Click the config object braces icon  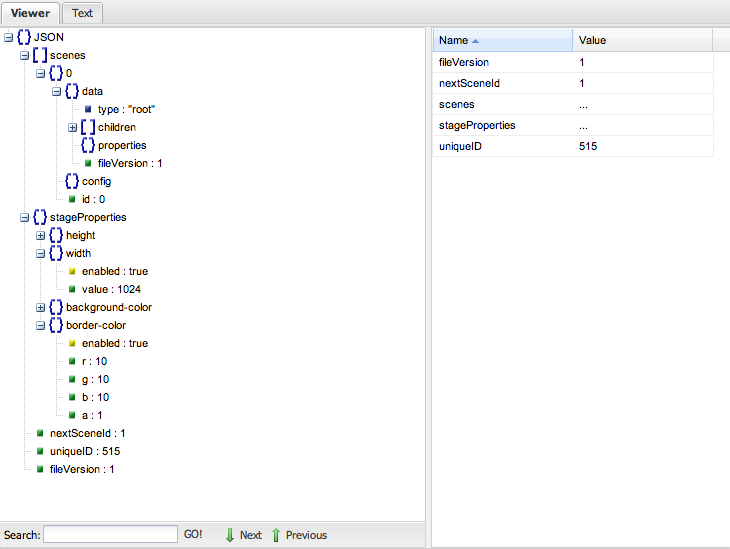coord(72,181)
